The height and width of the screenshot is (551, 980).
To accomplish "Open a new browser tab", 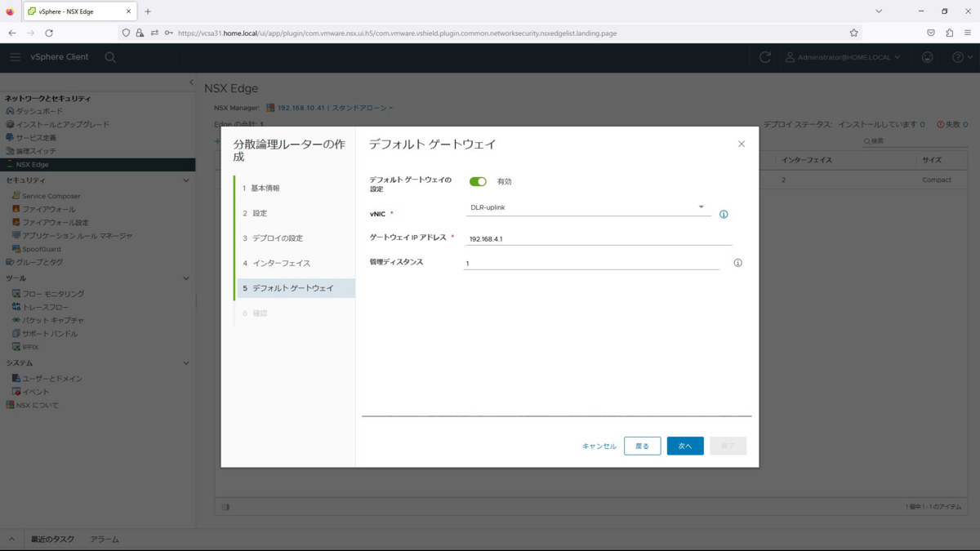I will tap(148, 11).
